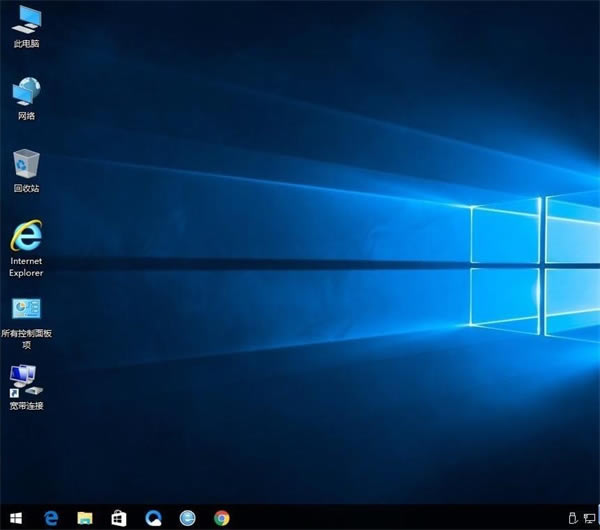Click the Show desktop strip at taskbar edge
600x530 pixels.
(x=598, y=518)
